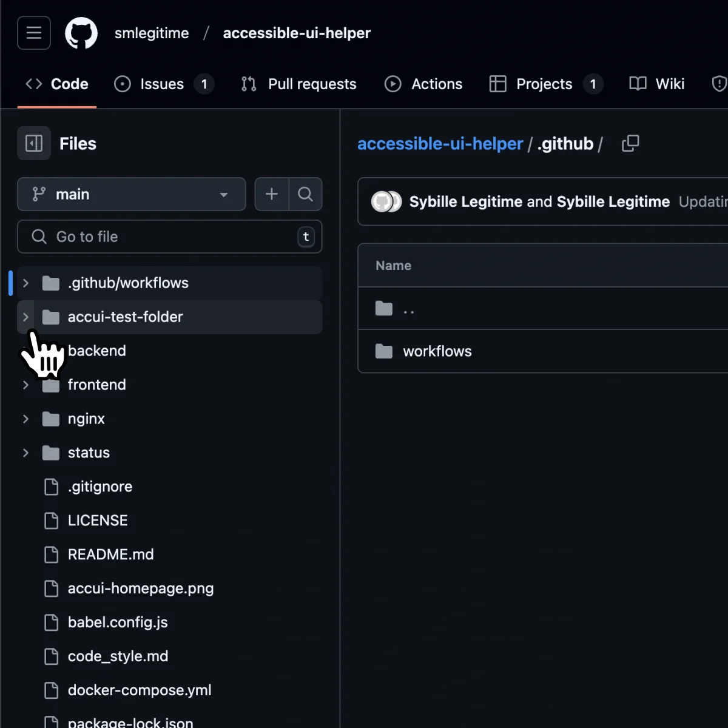
Task: Select accui-test-folder in the file tree
Action: [x=170, y=317]
